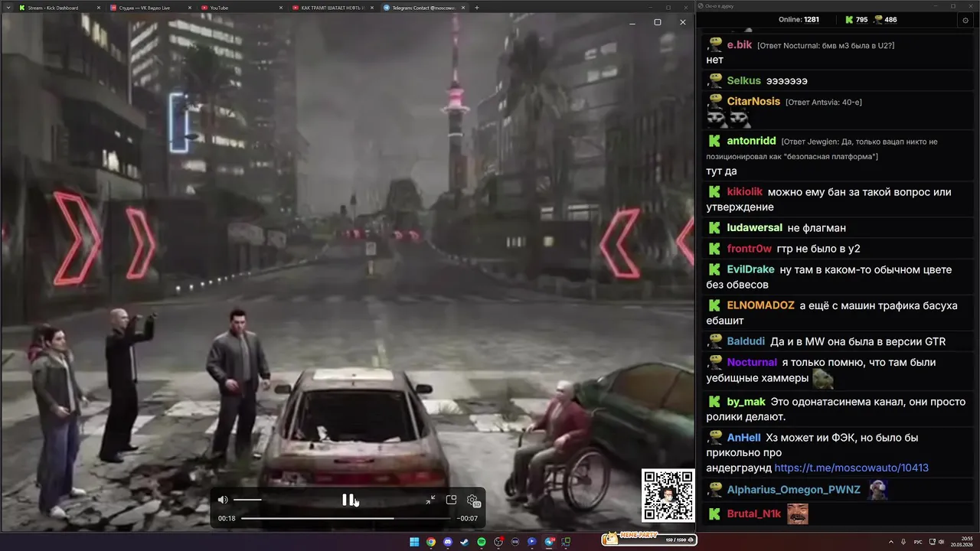This screenshot has height=551, width=980.
Task: Show hidden system tray icons
Action: [x=891, y=542]
